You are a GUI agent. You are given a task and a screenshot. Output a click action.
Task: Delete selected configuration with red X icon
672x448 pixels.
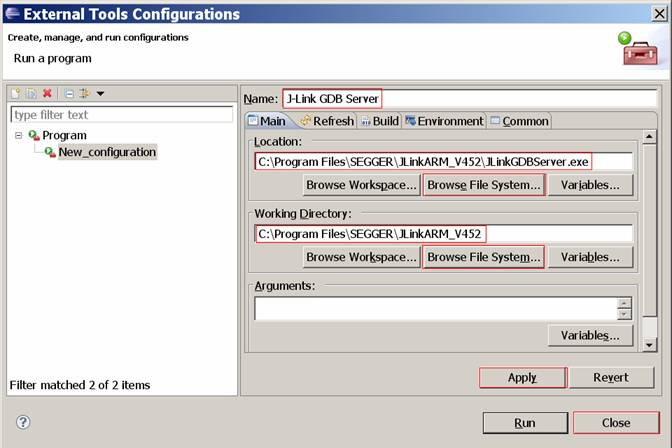(47, 93)
